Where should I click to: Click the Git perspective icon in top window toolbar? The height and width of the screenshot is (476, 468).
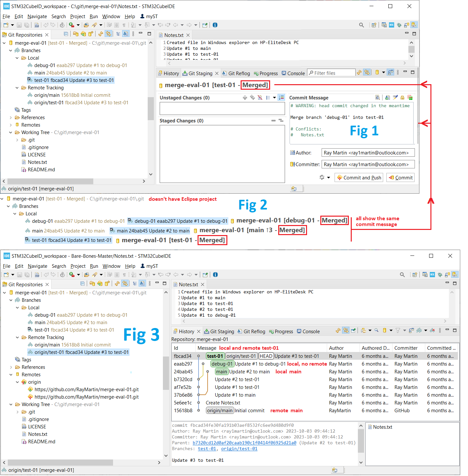414,25
